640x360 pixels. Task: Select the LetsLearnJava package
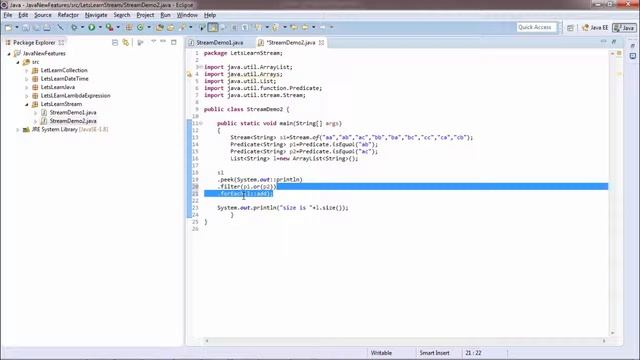58,87
